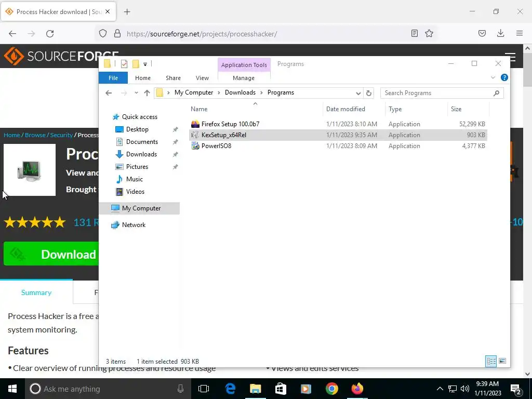The image size is (532, 399).
Task: Show hidden system tray icons
Action: click(x=440, y=389)
